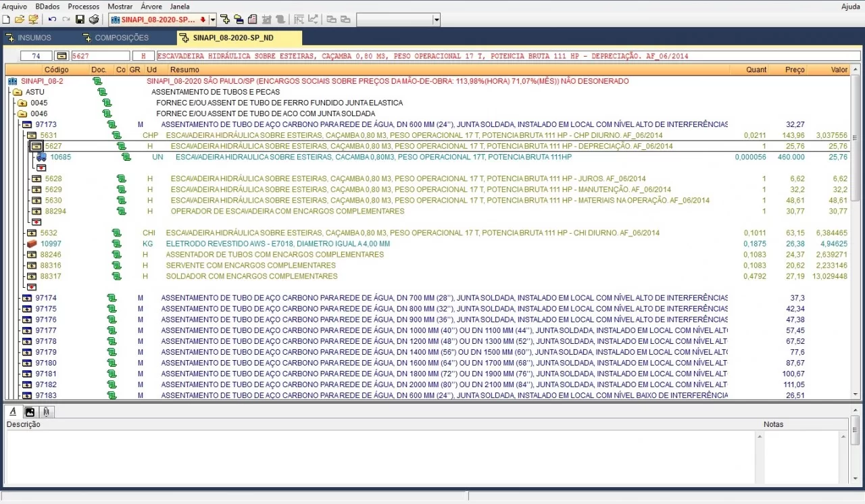Click the document icon of SINAPI_08-2 root row

(x=97, y=81)
